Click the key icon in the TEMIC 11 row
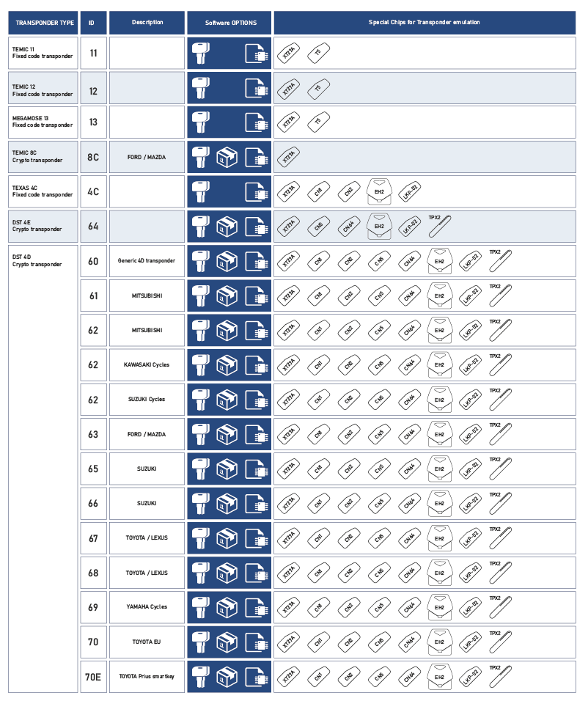588x701 pixels. [202, 54]
